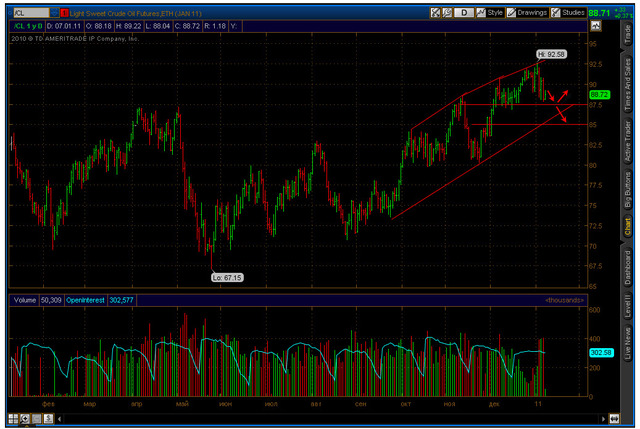Click the H: 89.22 high value
640x429 pixels.
(x=128, y=26)
